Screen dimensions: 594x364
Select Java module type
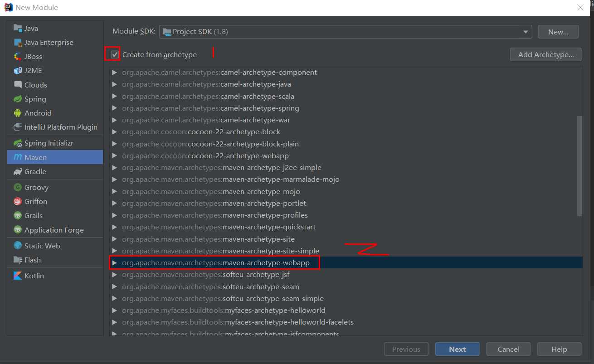pyautogui.click(x=55, y=28)
